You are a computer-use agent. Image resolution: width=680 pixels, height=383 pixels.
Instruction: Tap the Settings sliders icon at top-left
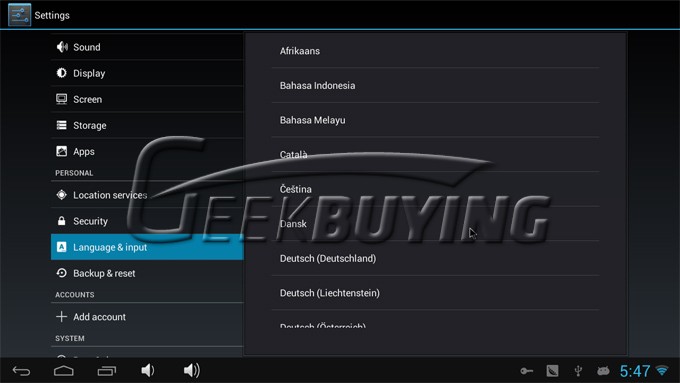click(x=20, y=15)
